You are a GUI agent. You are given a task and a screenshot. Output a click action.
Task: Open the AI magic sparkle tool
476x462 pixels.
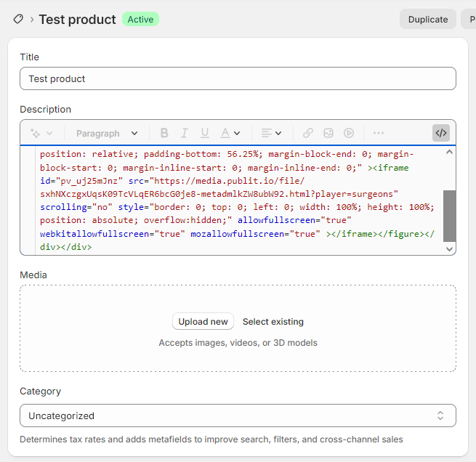click(35, 133)
